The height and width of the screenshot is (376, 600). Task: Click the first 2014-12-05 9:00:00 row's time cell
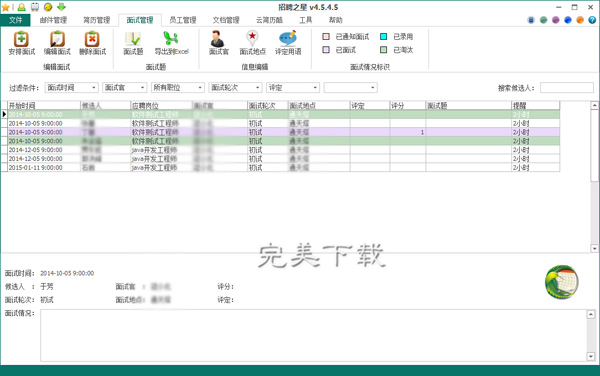(44, 150)
